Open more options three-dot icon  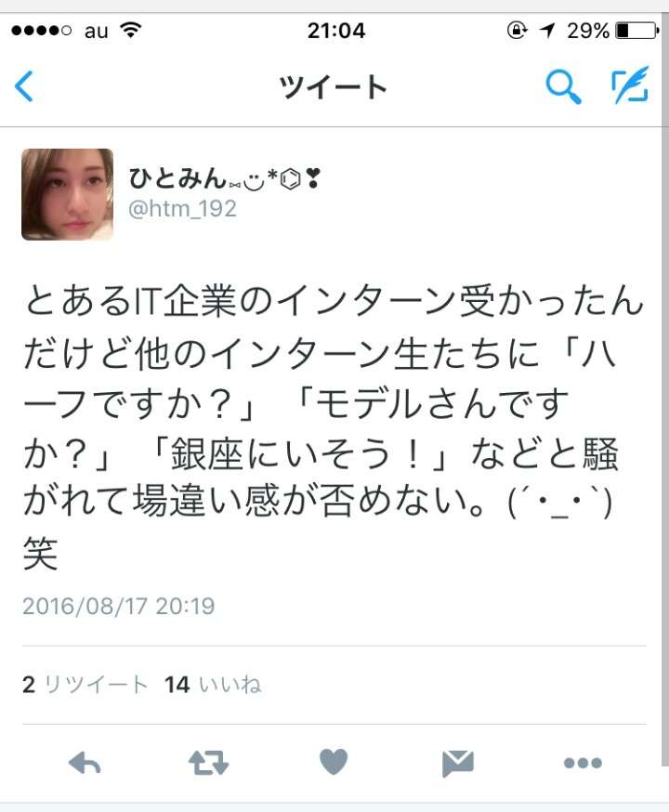coord(583,763)
